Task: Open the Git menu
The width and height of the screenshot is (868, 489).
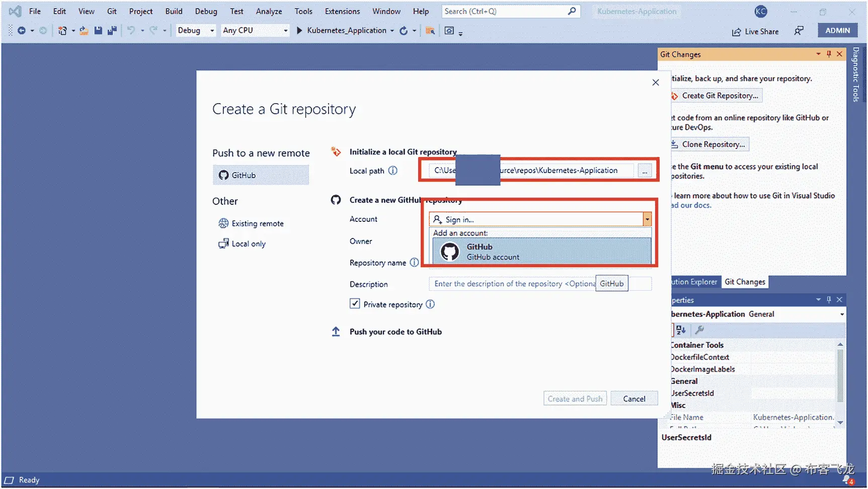Action: tap(112, 11)
